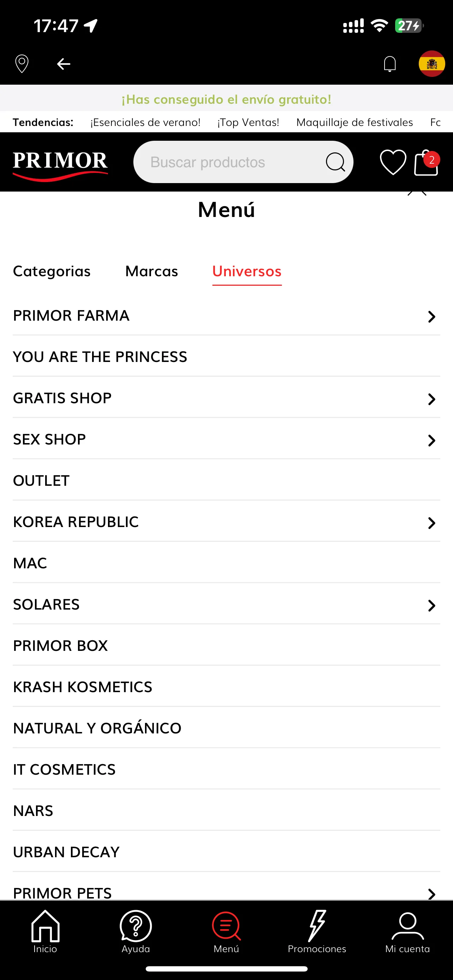Viewport: 453px width, 980px height.
Task: Open notifications bell icon
Action: (x=390, y=63)
